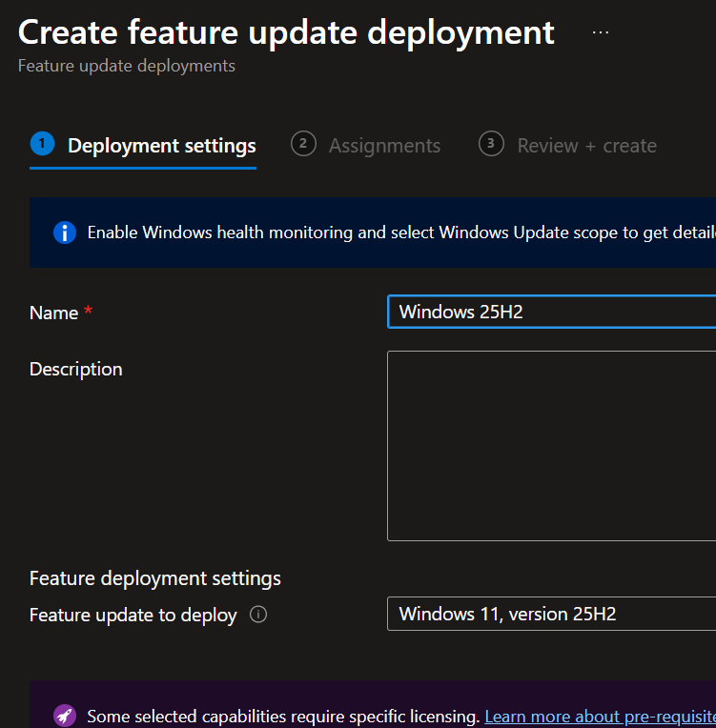Image resolution: width=716 pixels, height=728 pixels.
Task: Click the blue info icon in banner
Action: tap(64, 233)
